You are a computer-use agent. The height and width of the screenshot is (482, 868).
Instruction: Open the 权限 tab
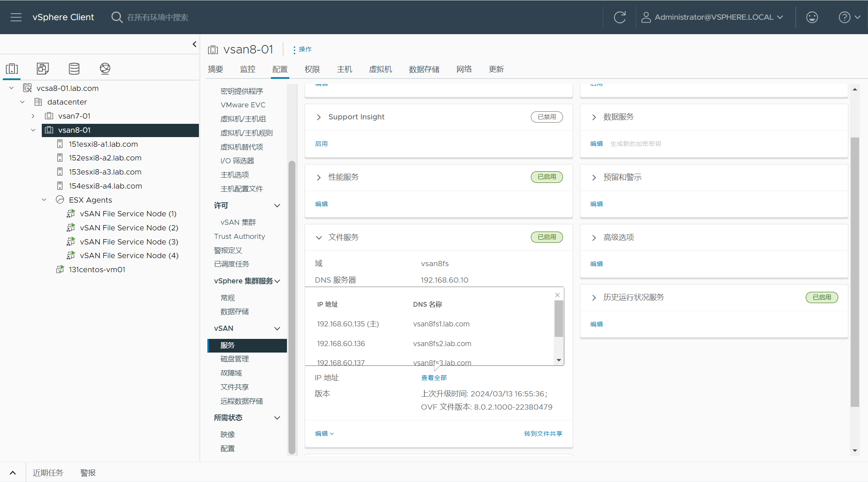(312, 69)
